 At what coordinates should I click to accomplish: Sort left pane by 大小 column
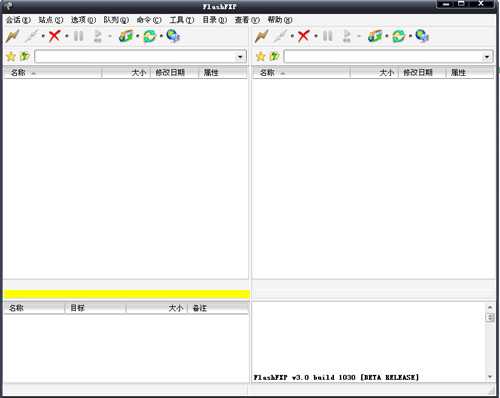click(126, 72)
